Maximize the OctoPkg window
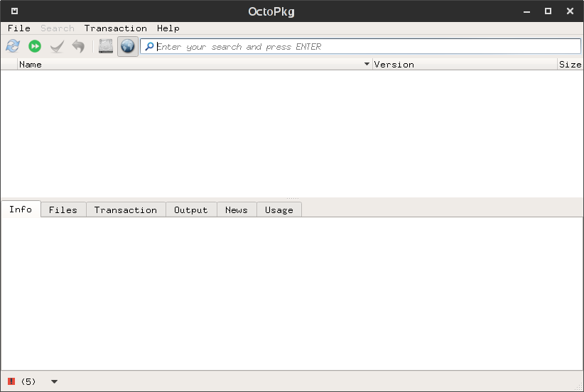 (x=548, y=11)
